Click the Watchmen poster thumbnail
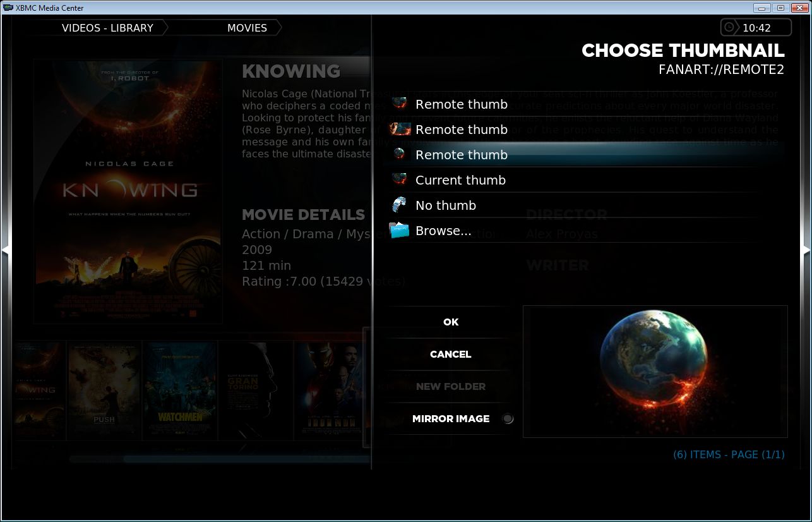This screenshot has width=812, height=522. pos(179,390)
